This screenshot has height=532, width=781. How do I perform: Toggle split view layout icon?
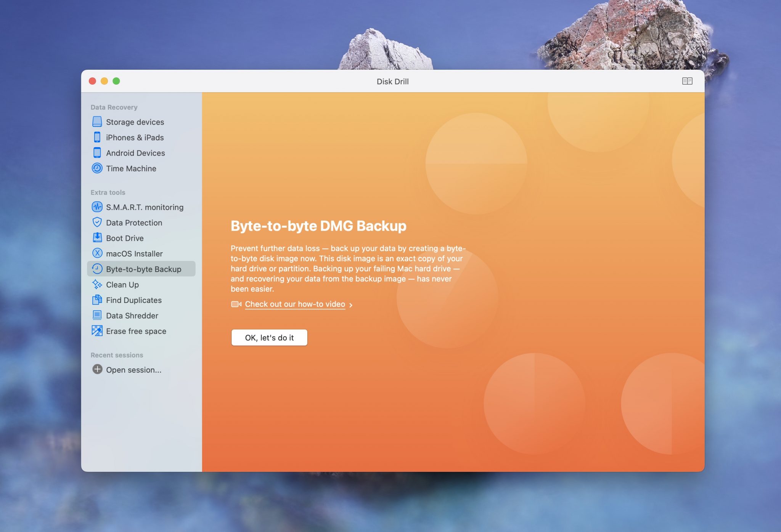pyautogui.click(x=687, y=81)
